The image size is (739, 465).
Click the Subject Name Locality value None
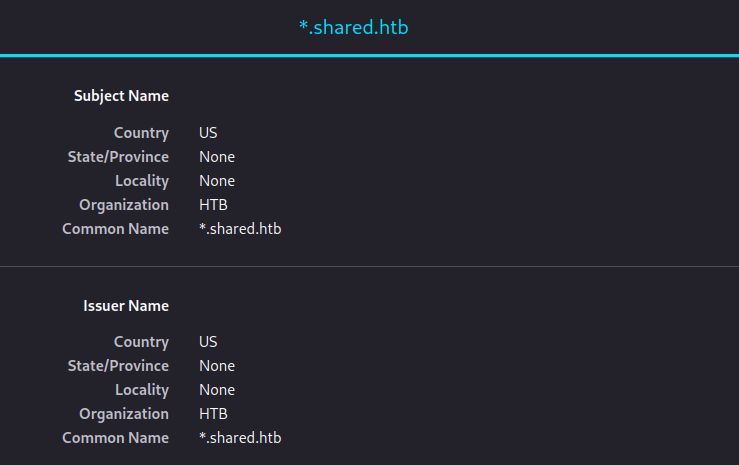pyautogui.click(x=217, y=181)
